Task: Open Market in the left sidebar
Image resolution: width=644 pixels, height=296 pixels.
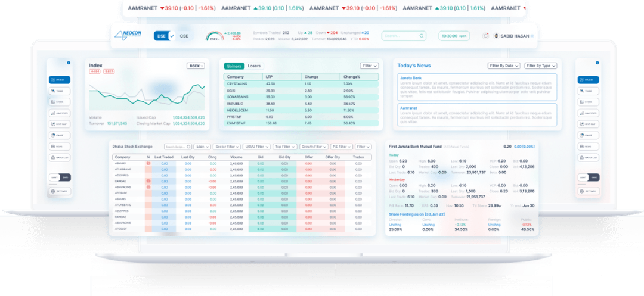Action: (60, 80)
